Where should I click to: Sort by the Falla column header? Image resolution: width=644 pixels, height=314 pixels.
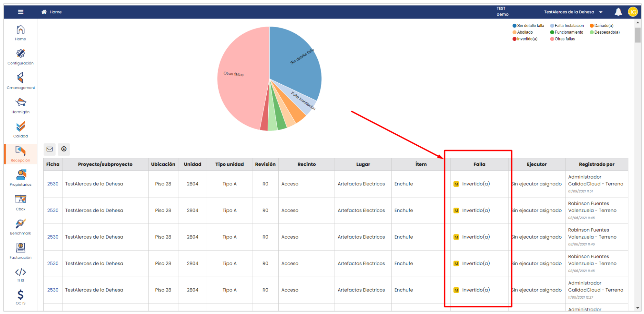[479, 164]
